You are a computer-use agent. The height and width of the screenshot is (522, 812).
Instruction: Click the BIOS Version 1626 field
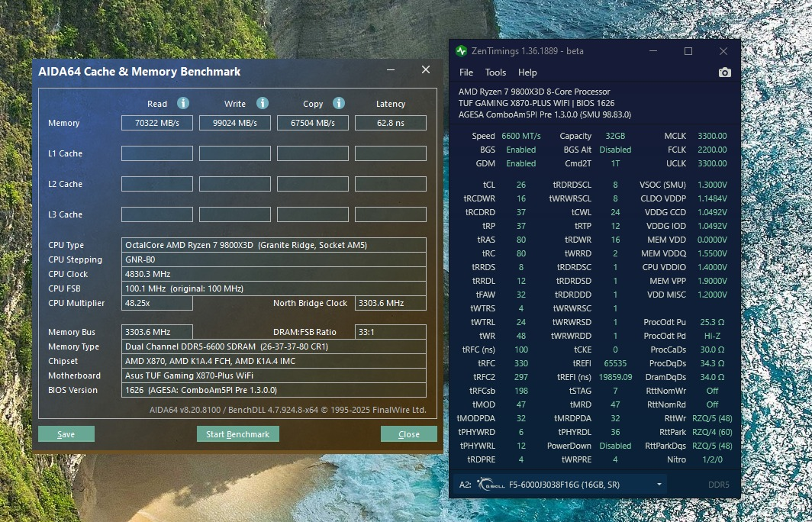pyautogui.click(x=274, y=390)
